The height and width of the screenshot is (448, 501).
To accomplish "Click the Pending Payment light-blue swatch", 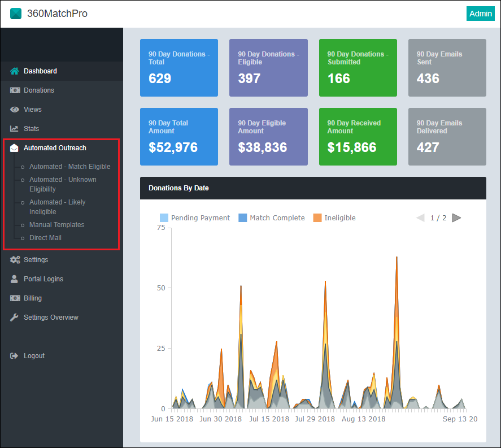I will (x=164, y=218).
